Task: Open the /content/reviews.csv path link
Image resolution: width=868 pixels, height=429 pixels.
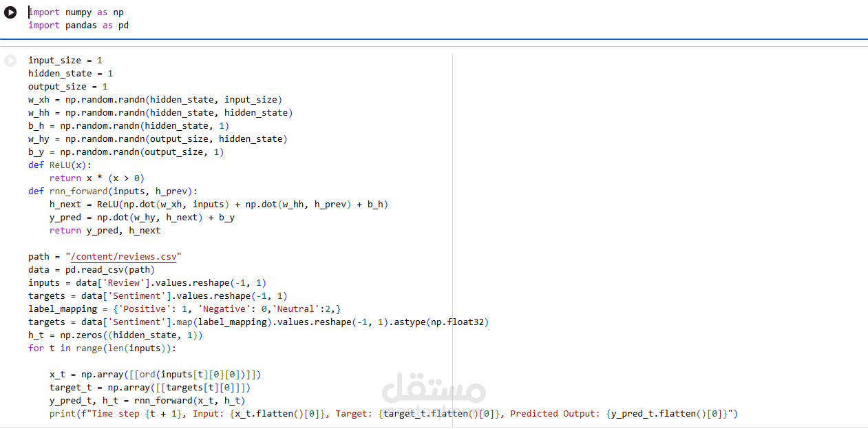Action: coord(123,257)
